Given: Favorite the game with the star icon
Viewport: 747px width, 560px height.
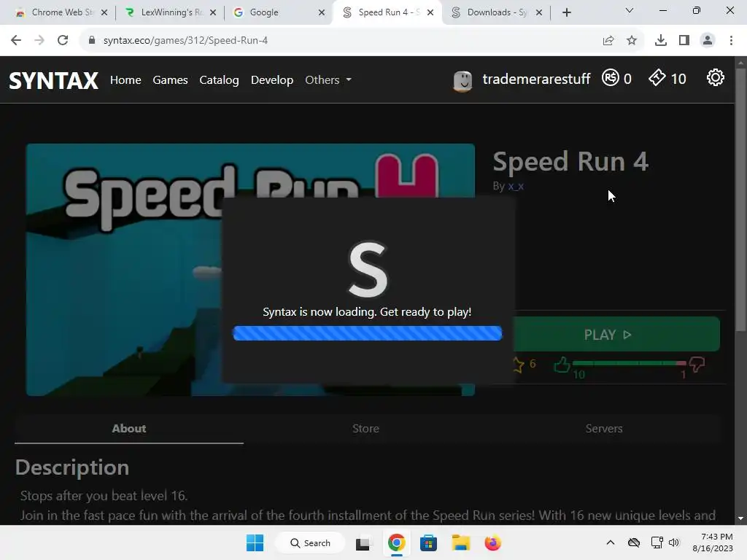Looking at the screenshot, I should coord(518,365).
